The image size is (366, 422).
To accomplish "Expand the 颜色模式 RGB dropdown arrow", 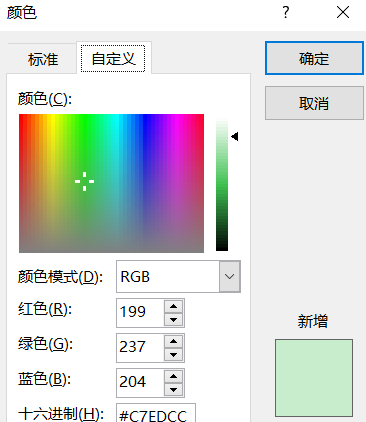I will point(229,276).
